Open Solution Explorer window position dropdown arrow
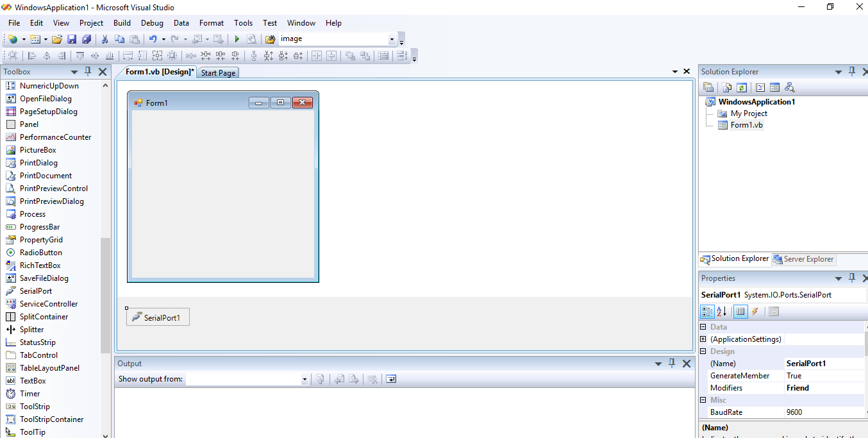 pyautogui.click(x=839, y=72)
